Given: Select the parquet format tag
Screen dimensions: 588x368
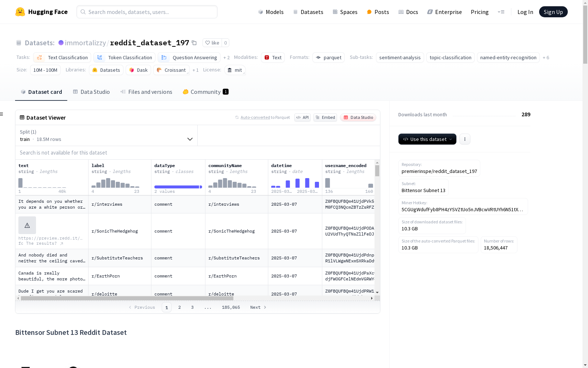Looking at the screenshot, I should click(329, 57).
